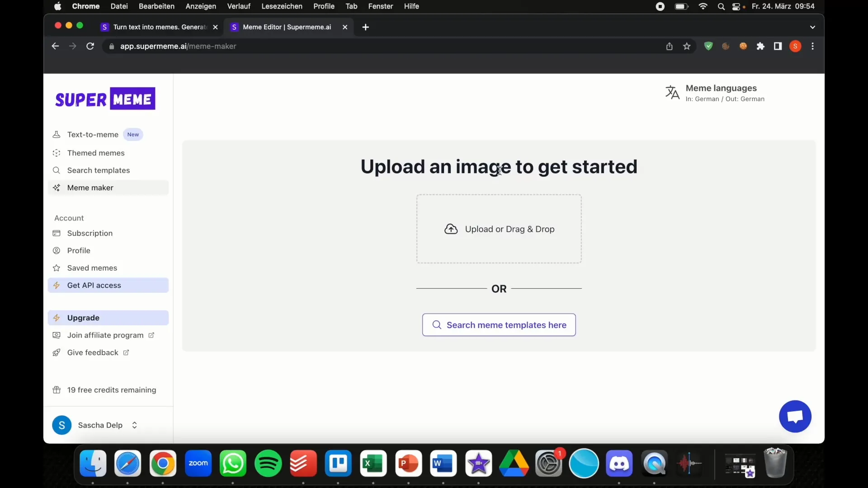
Task: Toggle the browser side panel
Action: pos(778,46)
